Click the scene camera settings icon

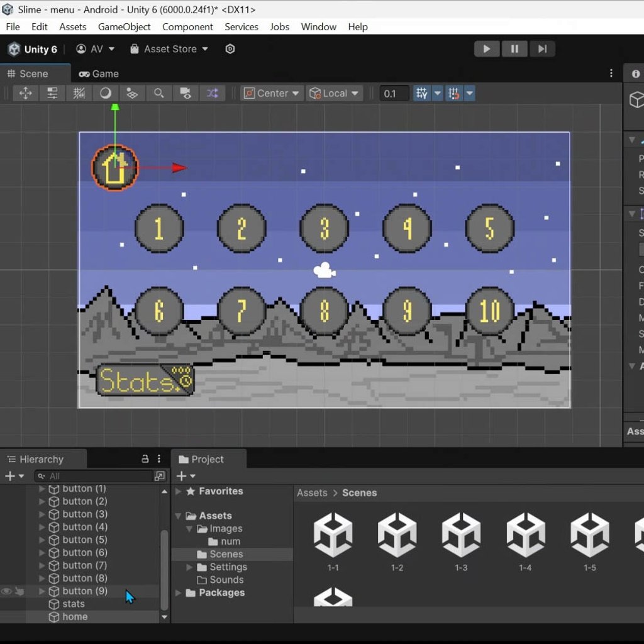[x=186, y=93]
